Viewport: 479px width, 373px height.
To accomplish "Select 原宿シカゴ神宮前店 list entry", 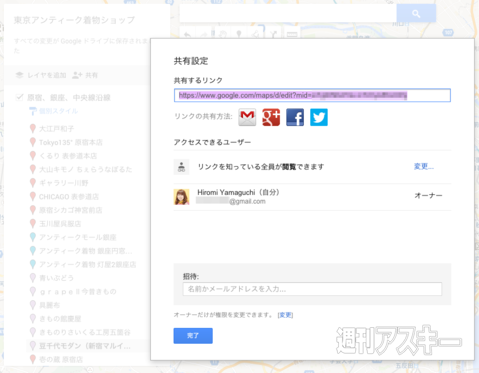I will point(71,210).
